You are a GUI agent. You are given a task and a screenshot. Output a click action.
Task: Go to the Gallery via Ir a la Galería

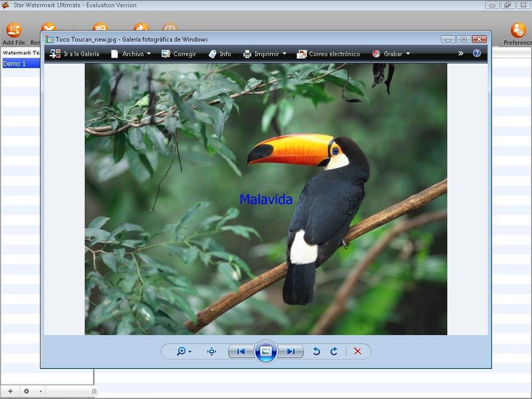[74, 54]
